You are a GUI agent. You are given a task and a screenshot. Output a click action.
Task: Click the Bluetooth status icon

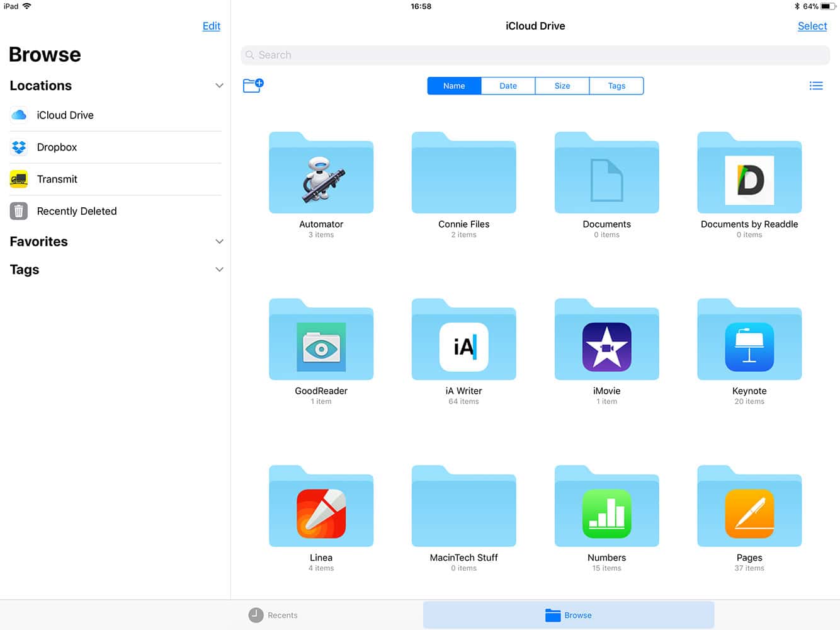(797, 6)
